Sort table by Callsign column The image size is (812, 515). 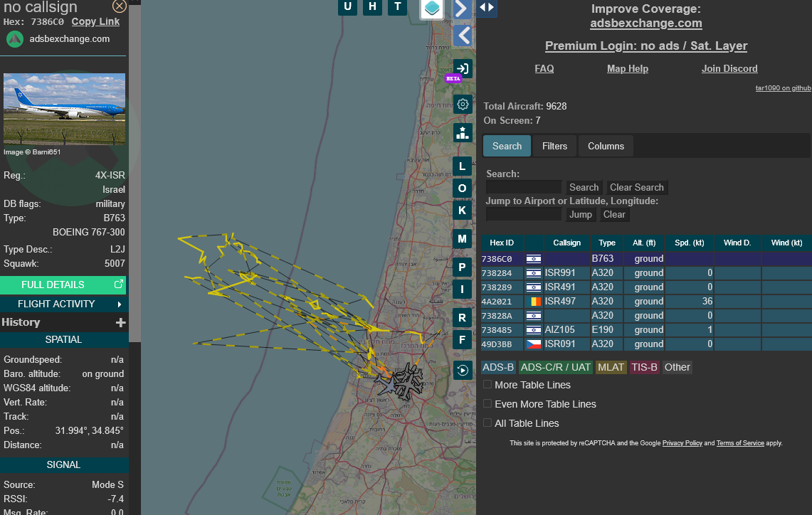click(x=567, y=243)
